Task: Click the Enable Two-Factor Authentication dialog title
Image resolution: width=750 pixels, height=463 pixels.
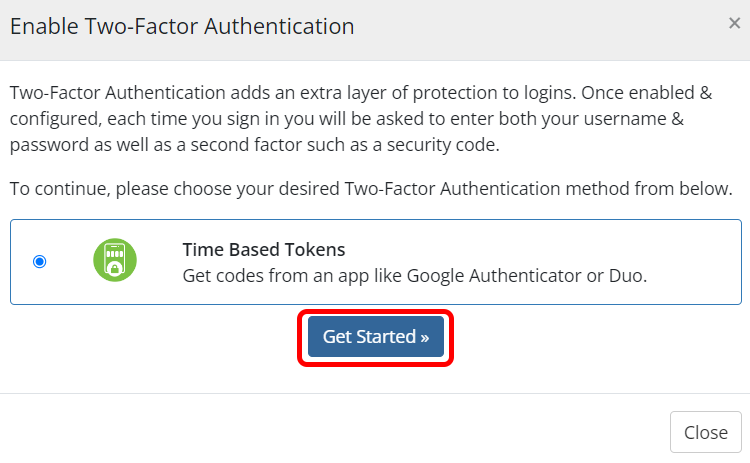Action: pos(182,27)
